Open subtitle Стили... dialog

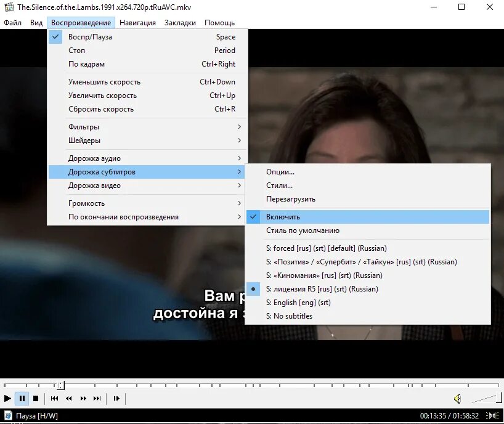[368, 185]
